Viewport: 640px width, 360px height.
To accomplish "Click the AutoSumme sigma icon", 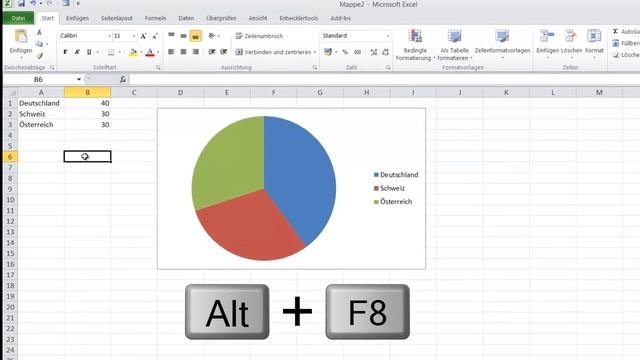I will coord(616,31).
